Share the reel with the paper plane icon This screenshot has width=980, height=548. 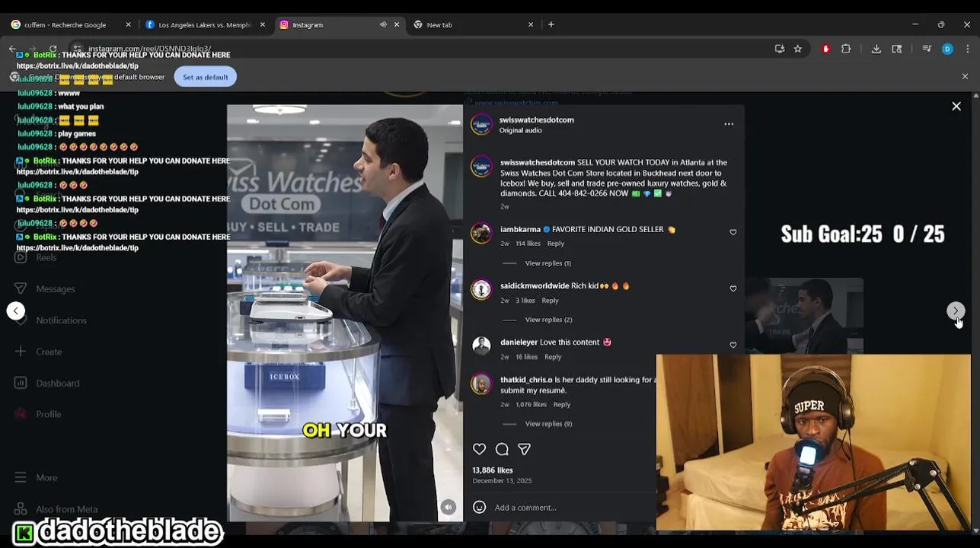coord(524,449)
